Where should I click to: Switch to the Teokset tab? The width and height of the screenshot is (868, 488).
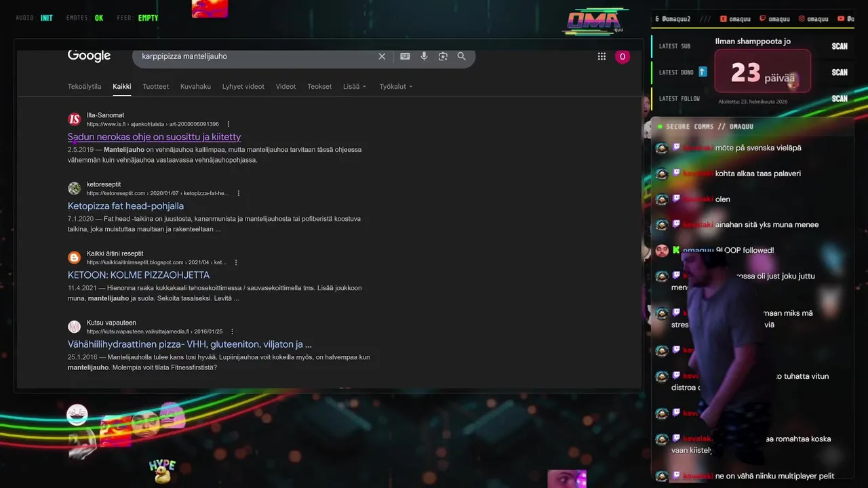(x=319, y=87)
